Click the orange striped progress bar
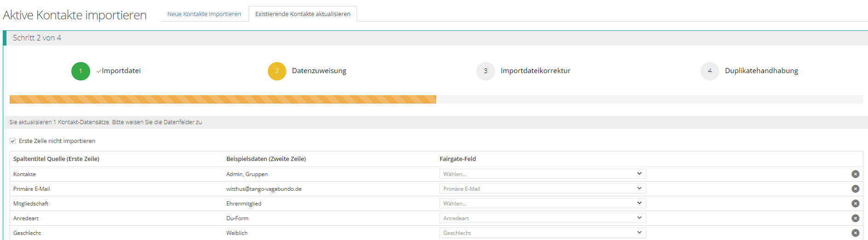868x240 pixels. [223, 99]
